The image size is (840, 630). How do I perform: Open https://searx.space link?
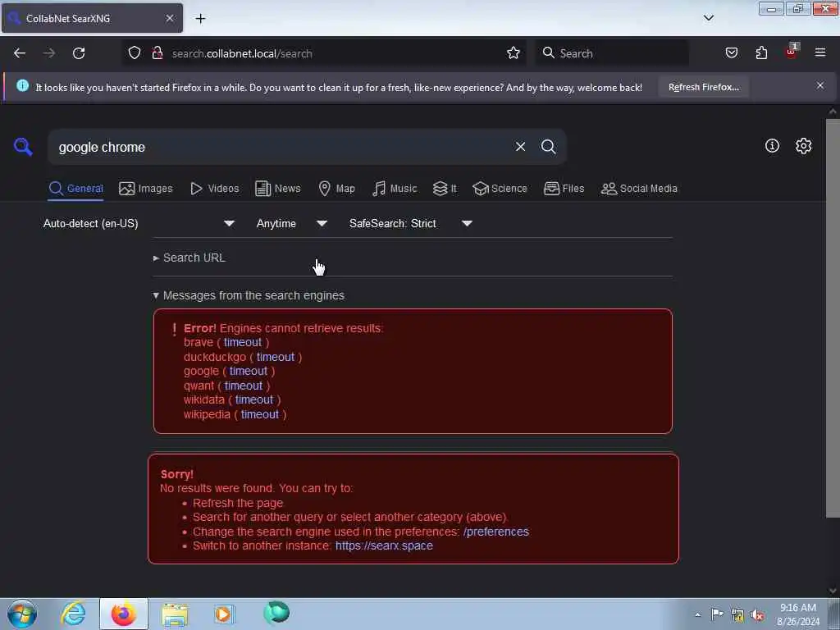[x=384, y=546]
